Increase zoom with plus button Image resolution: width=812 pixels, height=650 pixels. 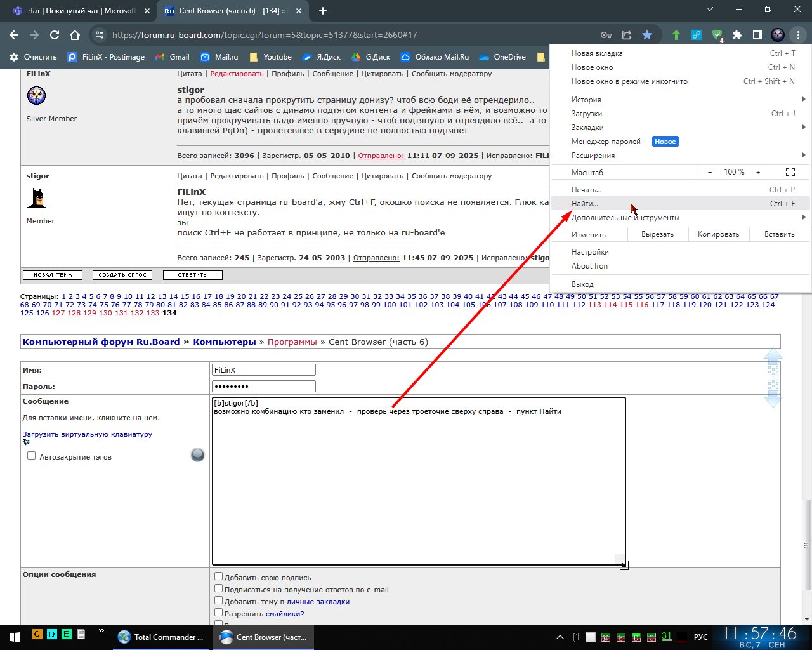(757, 172)
